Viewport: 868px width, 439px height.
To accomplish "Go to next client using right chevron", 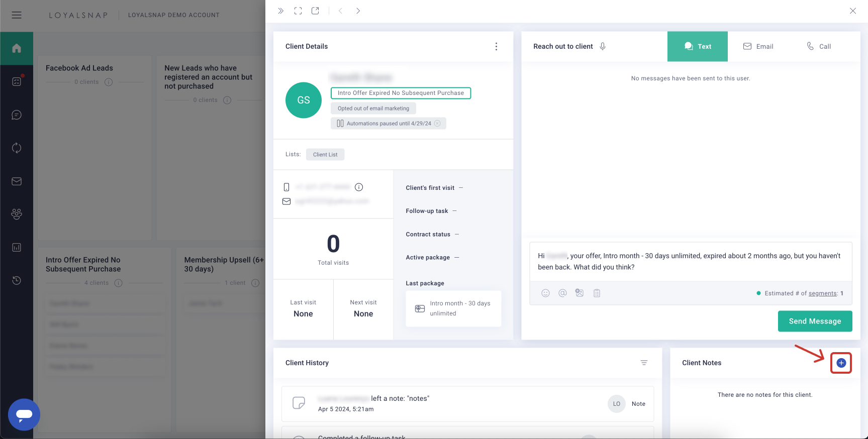I will [x=358, y=11].
